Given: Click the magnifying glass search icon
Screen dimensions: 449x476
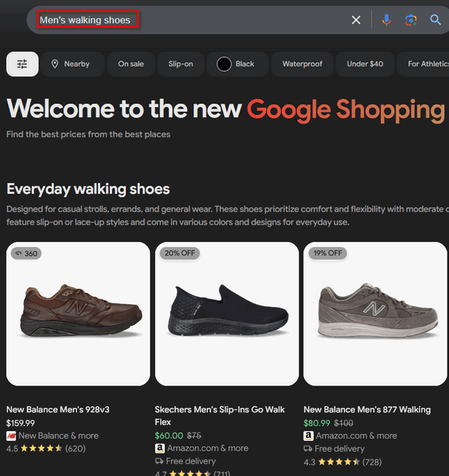Looking at the screenshot, I should point(436,20).
